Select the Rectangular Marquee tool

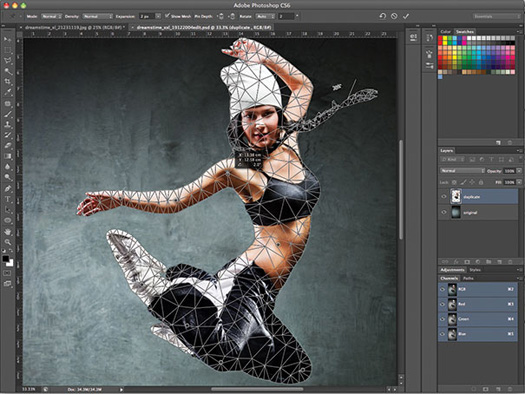(7, 50)
